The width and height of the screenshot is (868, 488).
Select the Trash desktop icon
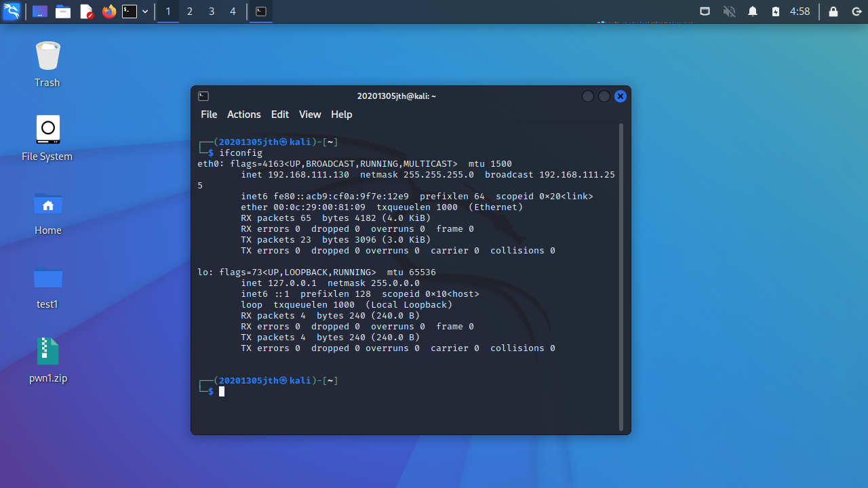pyautogui.click(x=47, y=64)
